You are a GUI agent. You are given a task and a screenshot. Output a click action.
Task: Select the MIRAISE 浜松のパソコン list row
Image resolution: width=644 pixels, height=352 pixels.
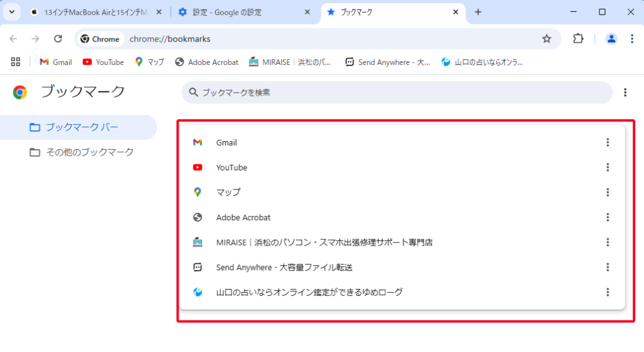click(402, 242)
